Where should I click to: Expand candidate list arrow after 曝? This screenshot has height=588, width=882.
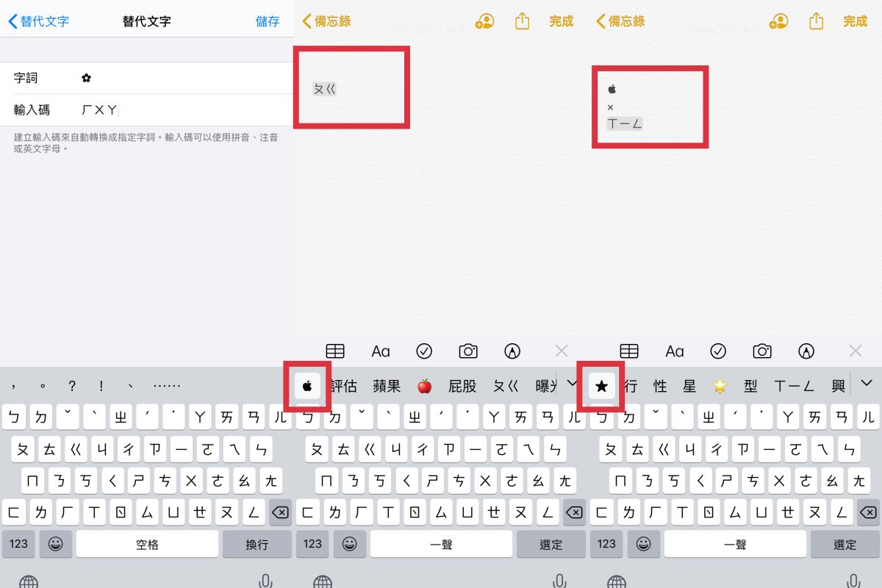[573, 383]
